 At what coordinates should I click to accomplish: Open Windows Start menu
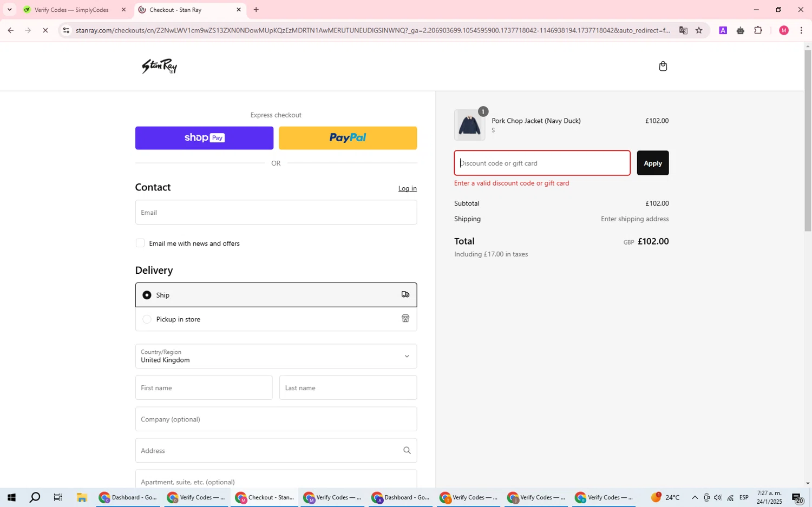click(x=11, y=497)
